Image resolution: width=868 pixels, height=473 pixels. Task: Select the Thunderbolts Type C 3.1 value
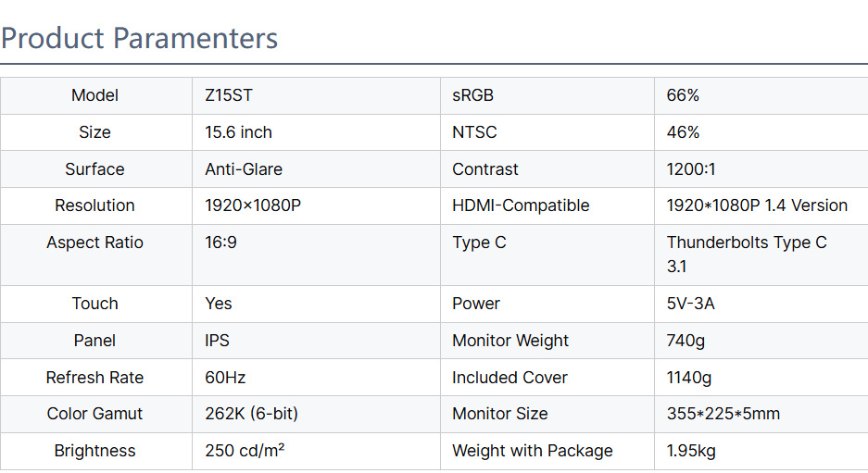(747, 255)
